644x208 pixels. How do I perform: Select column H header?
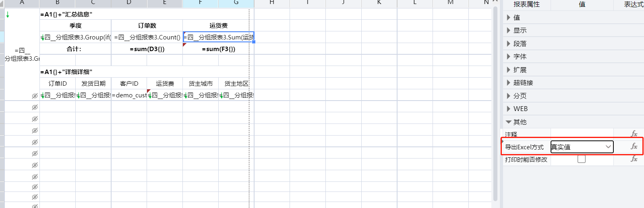[272, 3]
